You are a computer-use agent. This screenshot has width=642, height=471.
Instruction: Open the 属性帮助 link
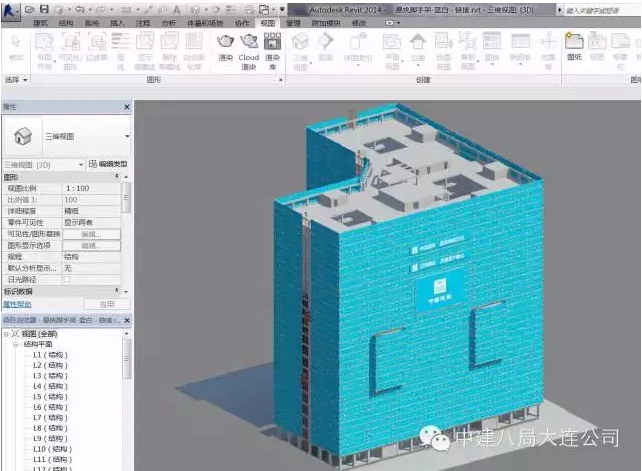[17, 303]
